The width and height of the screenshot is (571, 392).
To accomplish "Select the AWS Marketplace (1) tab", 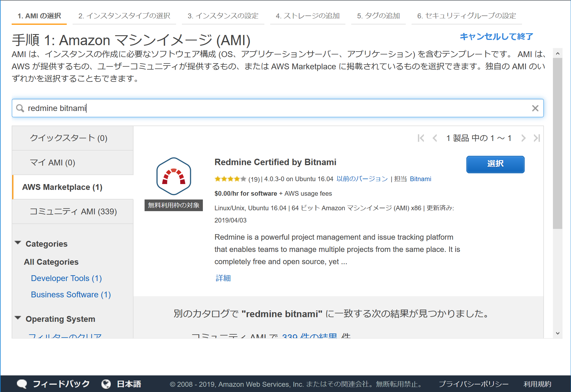I will (73, 187).
